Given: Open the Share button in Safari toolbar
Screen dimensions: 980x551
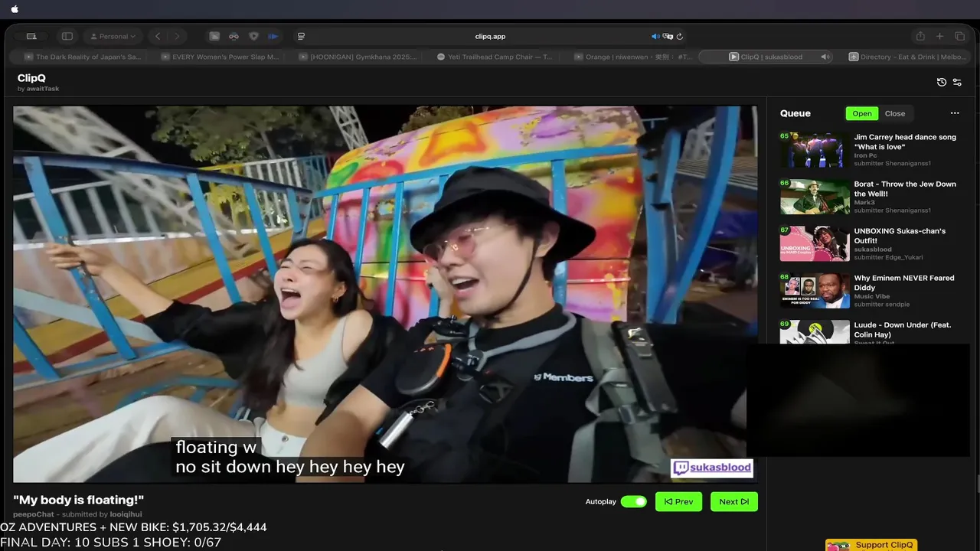Looking at the screenshot, I should point(920,36).
